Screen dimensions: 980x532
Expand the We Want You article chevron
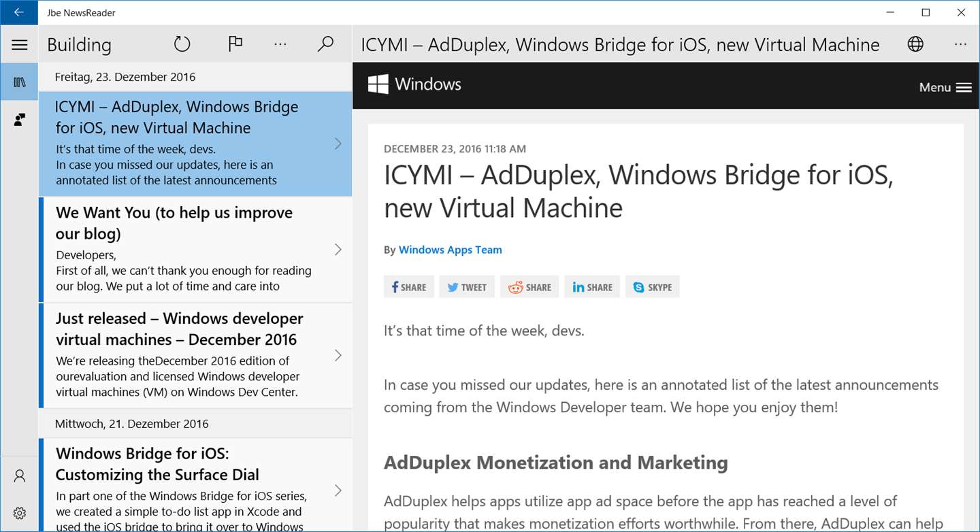coord(338,250)
